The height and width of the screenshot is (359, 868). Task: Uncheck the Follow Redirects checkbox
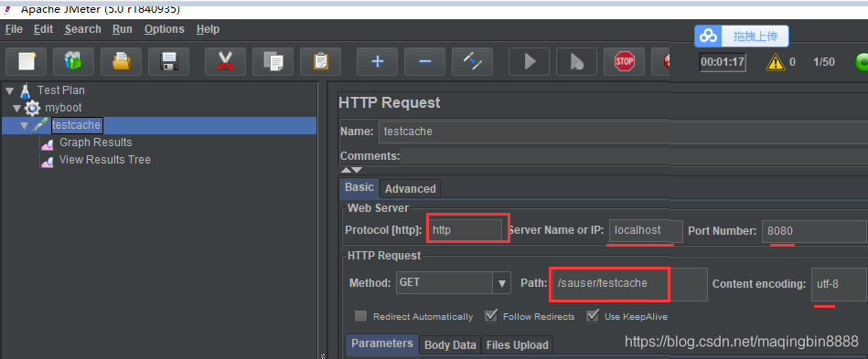click(490, 316)
